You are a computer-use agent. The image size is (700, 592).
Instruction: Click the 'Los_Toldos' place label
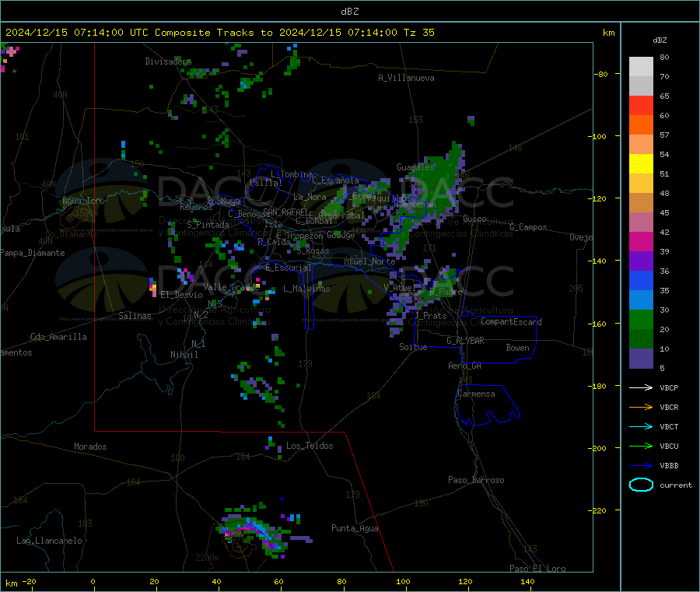[x=310, y=446]
